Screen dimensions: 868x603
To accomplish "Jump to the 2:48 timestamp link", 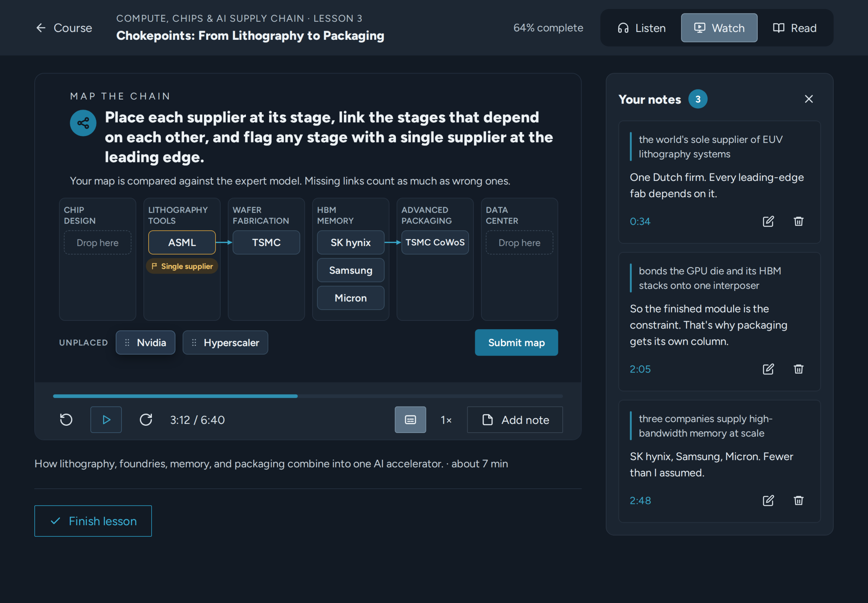I will coord(640,501).
